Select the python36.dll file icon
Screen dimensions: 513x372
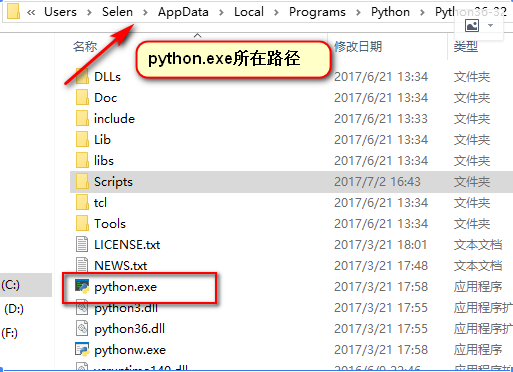(x=82, y=328)
